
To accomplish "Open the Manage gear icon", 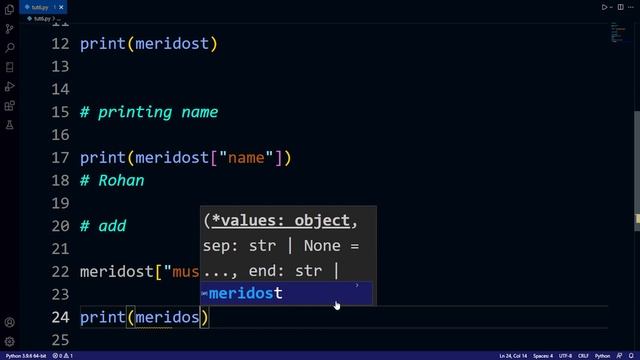I will [x=9, y=341].
